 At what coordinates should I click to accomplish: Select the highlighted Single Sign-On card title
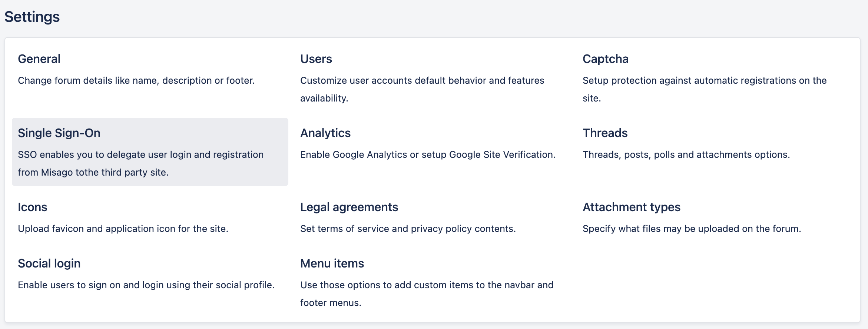59,133
